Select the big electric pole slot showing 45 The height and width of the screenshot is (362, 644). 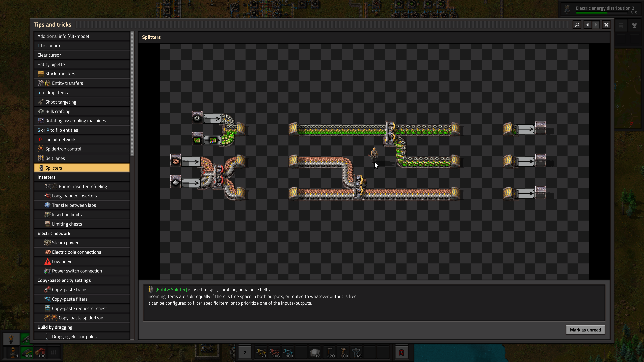(x=356, y=352)
